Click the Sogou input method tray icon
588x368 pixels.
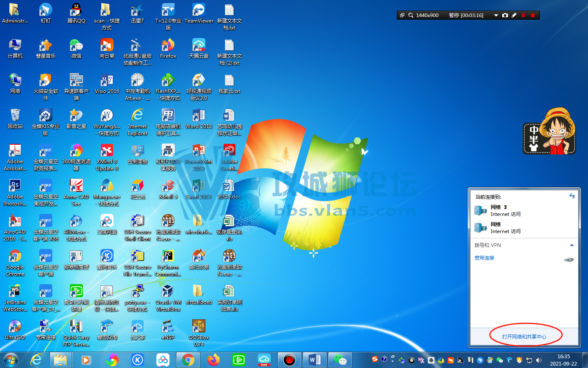(x=375, y=359)
